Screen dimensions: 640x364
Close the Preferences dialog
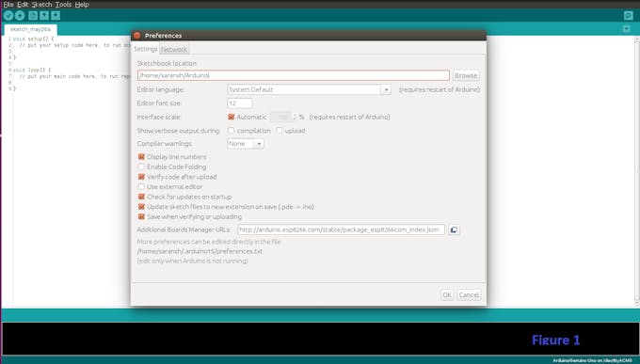[137, 36]
